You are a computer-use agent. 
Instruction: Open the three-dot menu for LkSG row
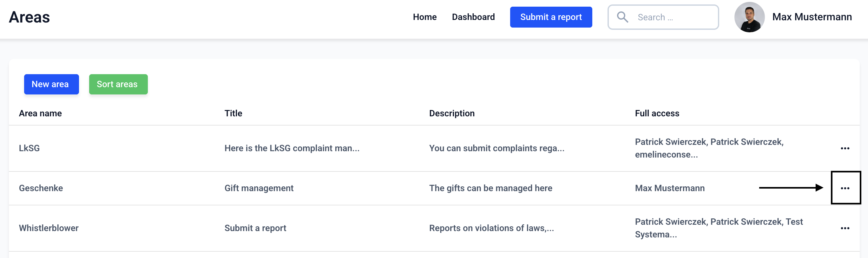pyautogui.click(x=845, y=148)
